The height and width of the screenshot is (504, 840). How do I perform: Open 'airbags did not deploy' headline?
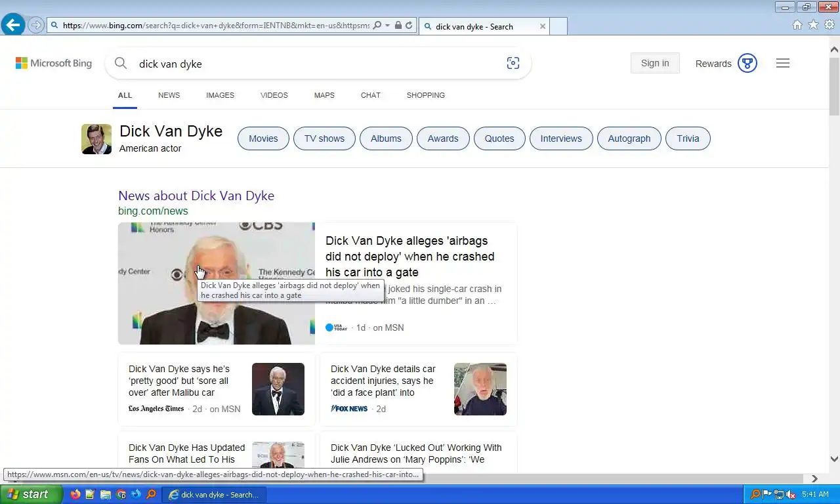(x=410, y=257)
